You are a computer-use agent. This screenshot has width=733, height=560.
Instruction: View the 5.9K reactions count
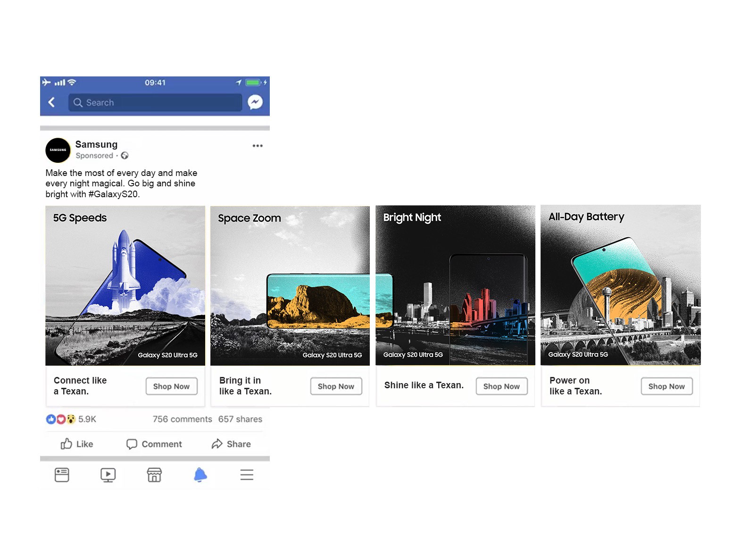click(87, 419)
